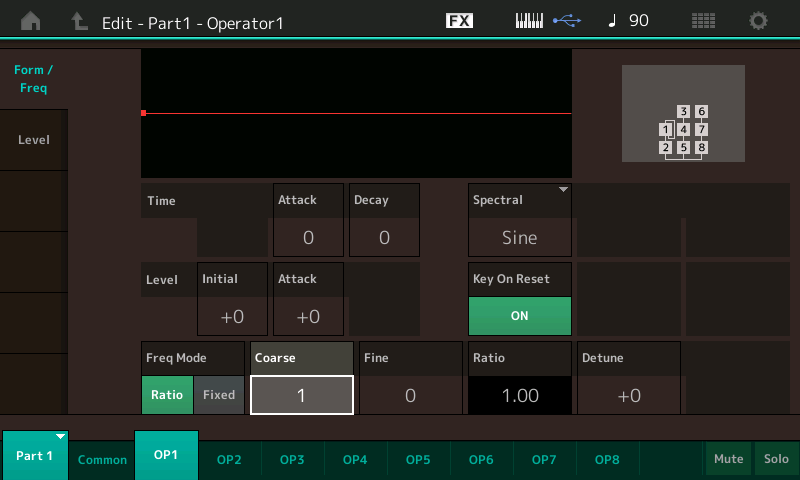Go to the Home screen icon
This screenshot has width=800, height=480.
pyautogui.click(x=31, y=21)
